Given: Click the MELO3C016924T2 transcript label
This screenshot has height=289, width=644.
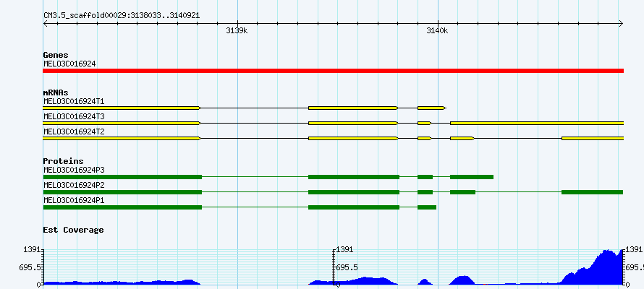Looking at the screenshot, I should coord(74,132).
